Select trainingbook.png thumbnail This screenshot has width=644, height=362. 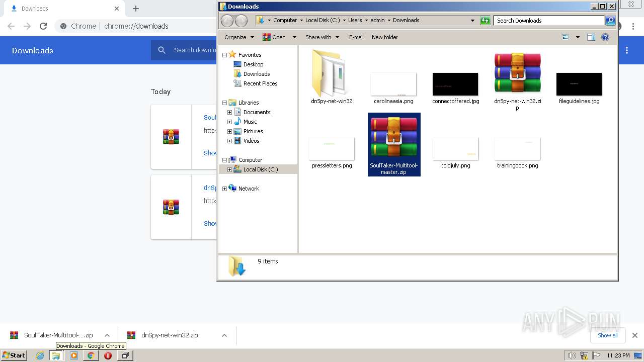click(x=517, y=148)
